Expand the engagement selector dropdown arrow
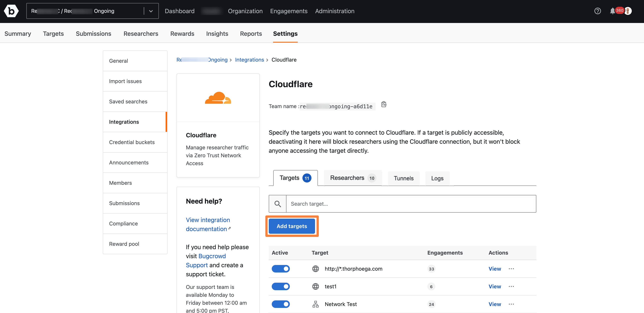Viewport: 644px width, 313px height. [151, 11]
